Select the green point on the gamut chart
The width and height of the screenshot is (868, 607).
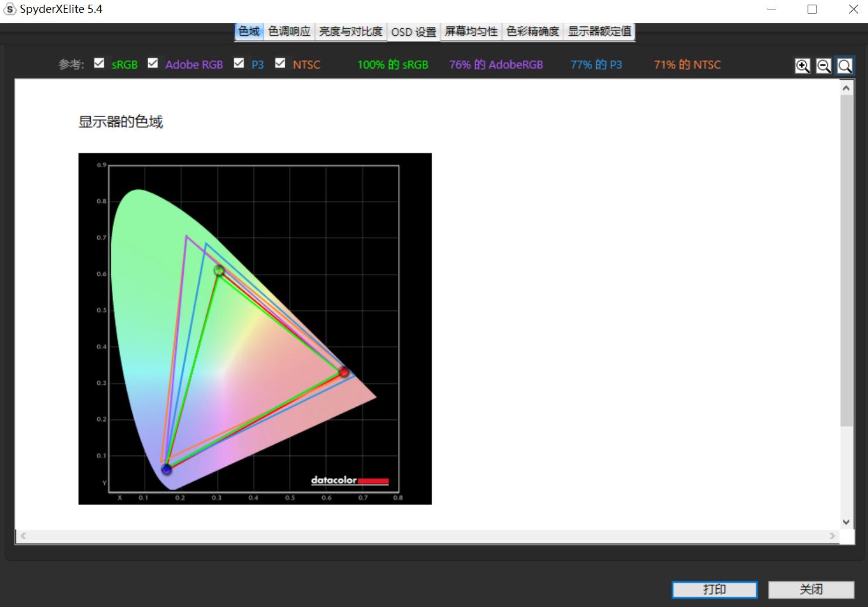click(x=218, y=270)
